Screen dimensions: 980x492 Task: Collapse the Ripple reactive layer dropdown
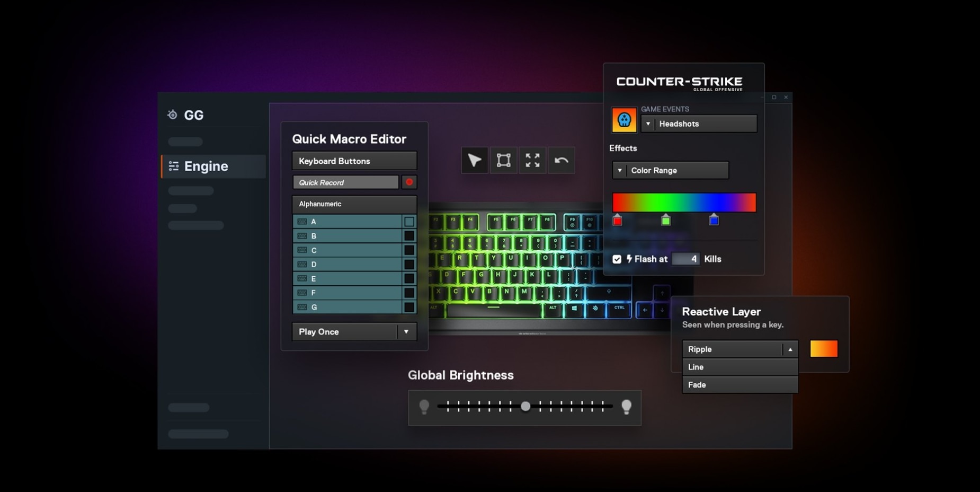click(x=790, y=349)
